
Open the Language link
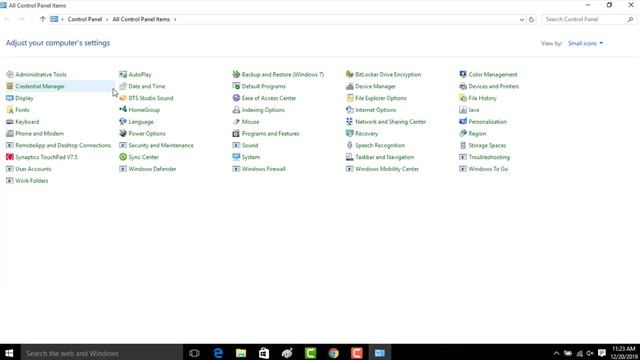tap(141, 122)
